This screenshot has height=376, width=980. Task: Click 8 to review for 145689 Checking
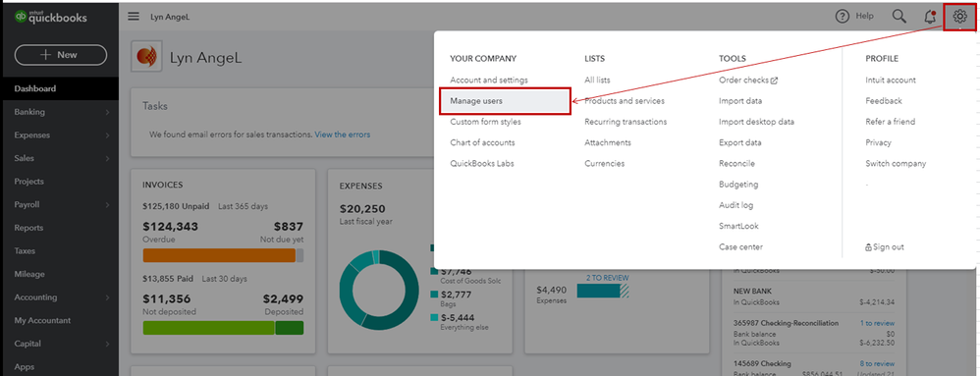point(877,363)
